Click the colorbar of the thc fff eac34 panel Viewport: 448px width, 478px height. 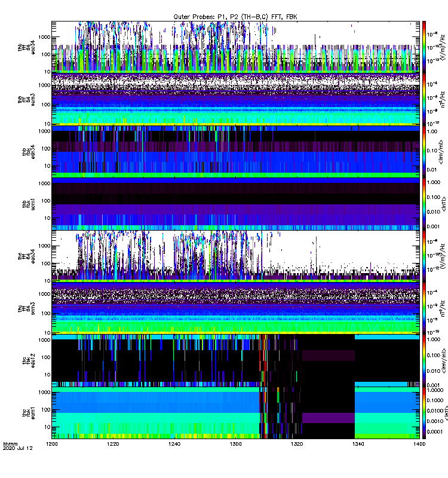tap(424, 256)
